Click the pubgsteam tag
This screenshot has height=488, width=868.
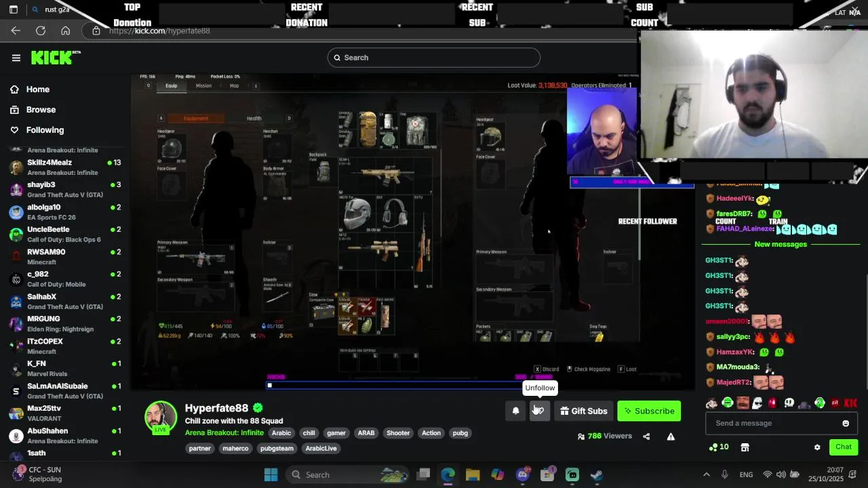(277, 449)
